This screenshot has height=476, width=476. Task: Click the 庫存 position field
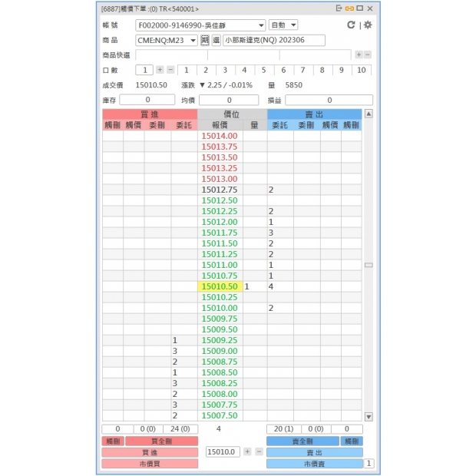coord(147,100)
